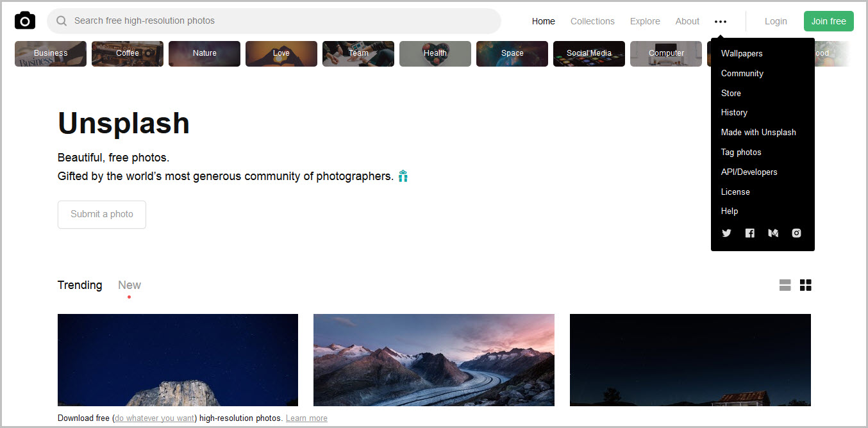Image resolution: width=868 pixels, height=428 pixels.
Task: Focus the photo search field
Action: click(274, 21)
